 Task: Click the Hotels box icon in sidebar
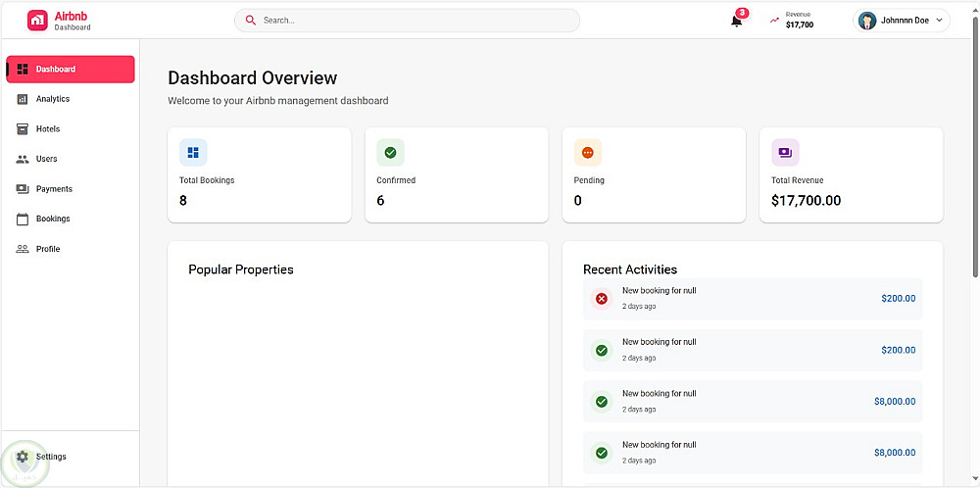(23, 129)
